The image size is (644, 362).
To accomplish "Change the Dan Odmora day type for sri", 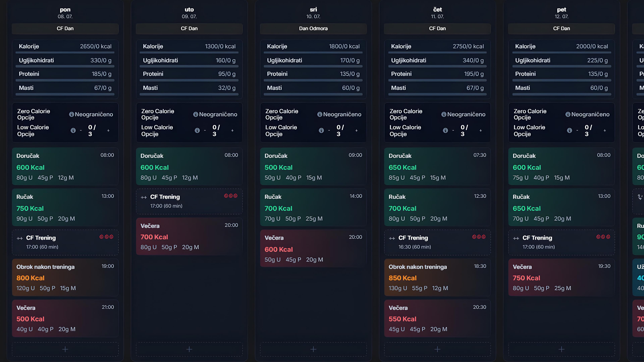I will 313,28.
